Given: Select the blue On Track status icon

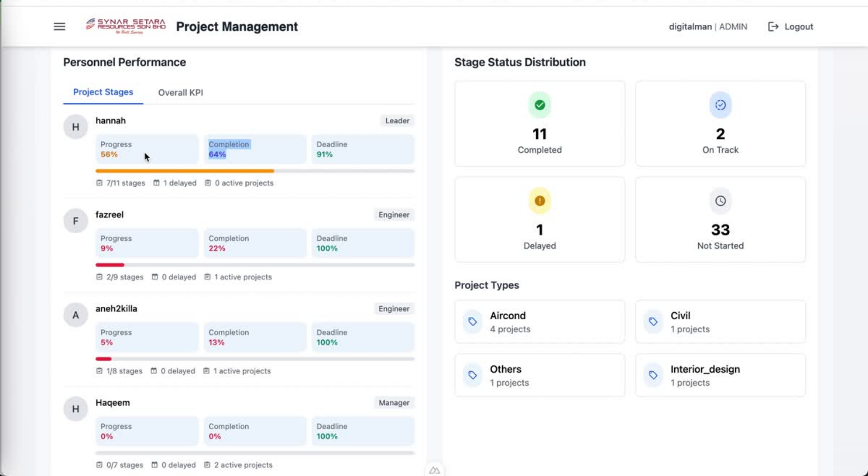Looking at the screenshot, I should (720, 105).
